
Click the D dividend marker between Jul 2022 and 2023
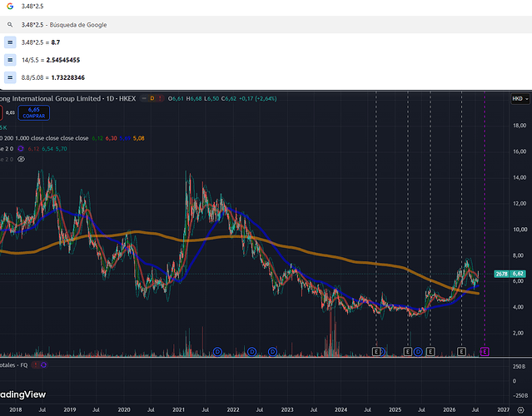(x=273, y=352)
